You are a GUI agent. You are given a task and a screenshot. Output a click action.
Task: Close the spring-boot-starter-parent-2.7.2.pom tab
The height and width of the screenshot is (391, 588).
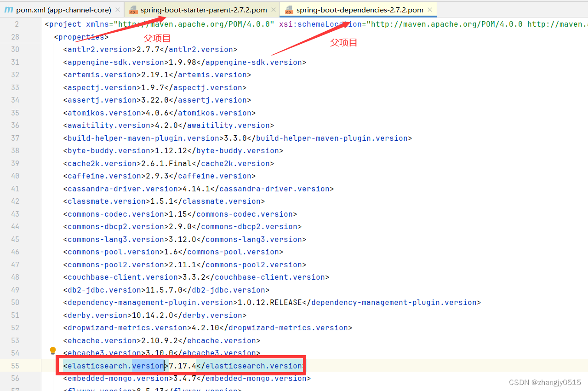pos(274,9)
